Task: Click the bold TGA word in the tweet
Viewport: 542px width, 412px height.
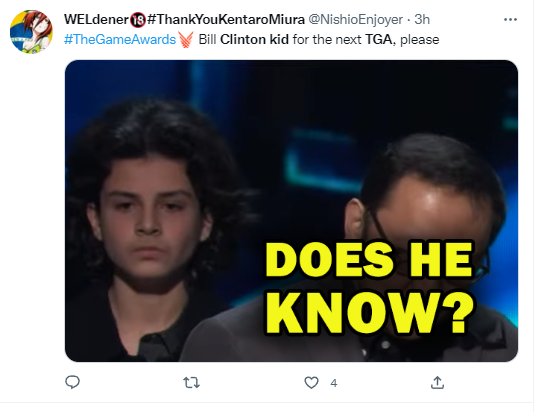Action: [x=378, y=39]
